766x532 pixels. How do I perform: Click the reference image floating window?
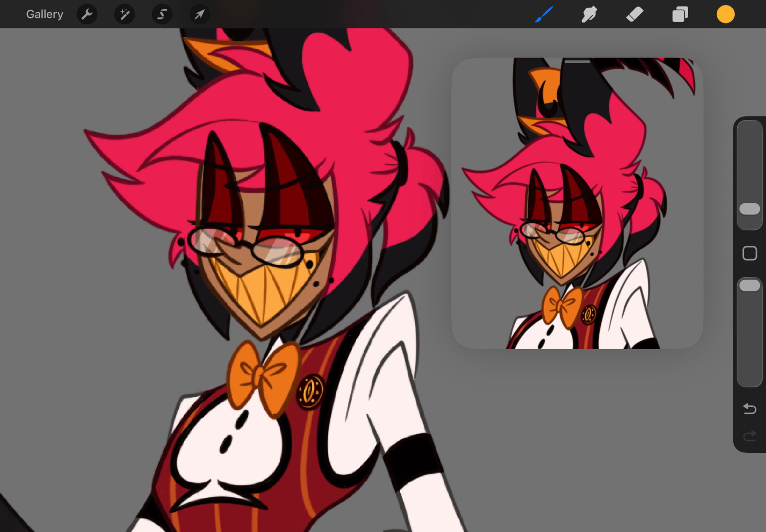[x=577, y=203]
